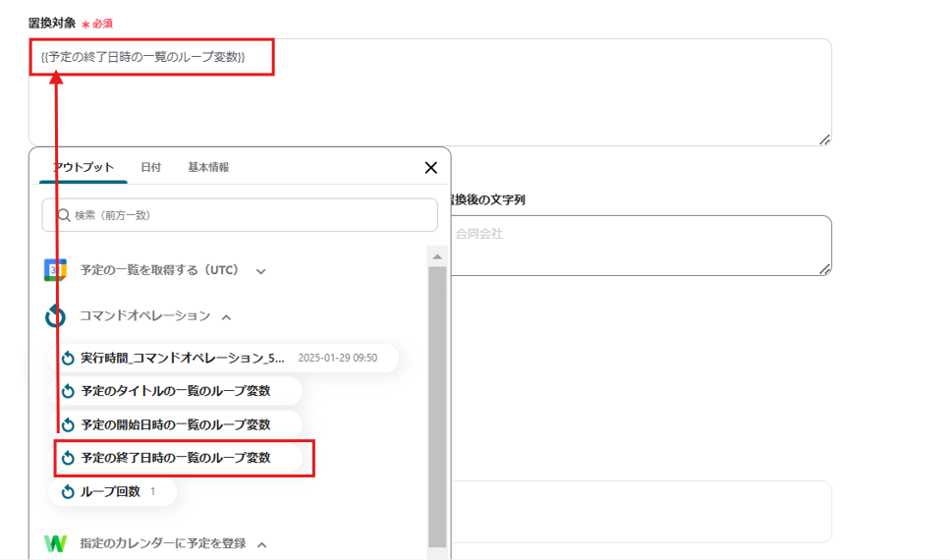This screenshot has height=560, width=950.
Task: Click the panel's vertical scrollbar thumb
Action: (437, 407)
